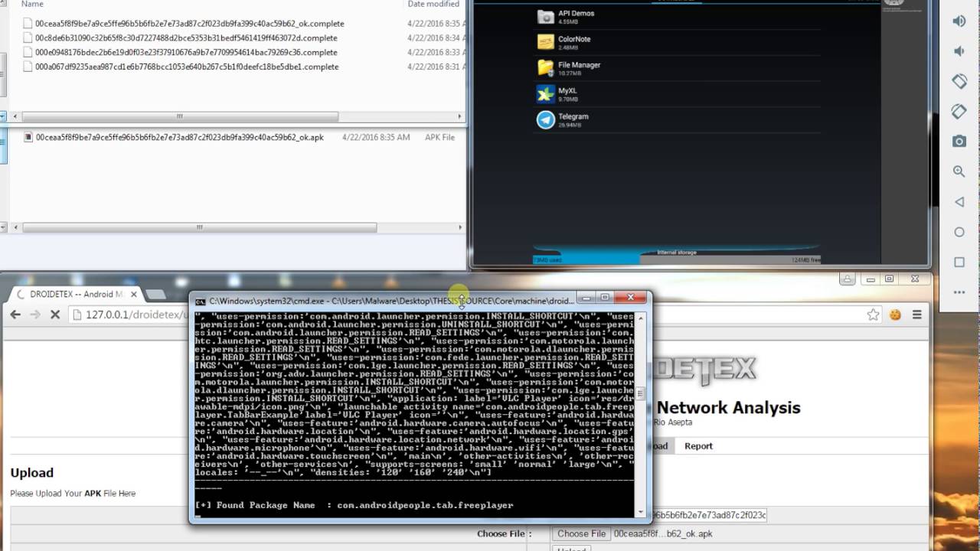Rotate emulator left using upper rotate icon
Viewport: 980px width, 551px height.
(x=959, y=81)
